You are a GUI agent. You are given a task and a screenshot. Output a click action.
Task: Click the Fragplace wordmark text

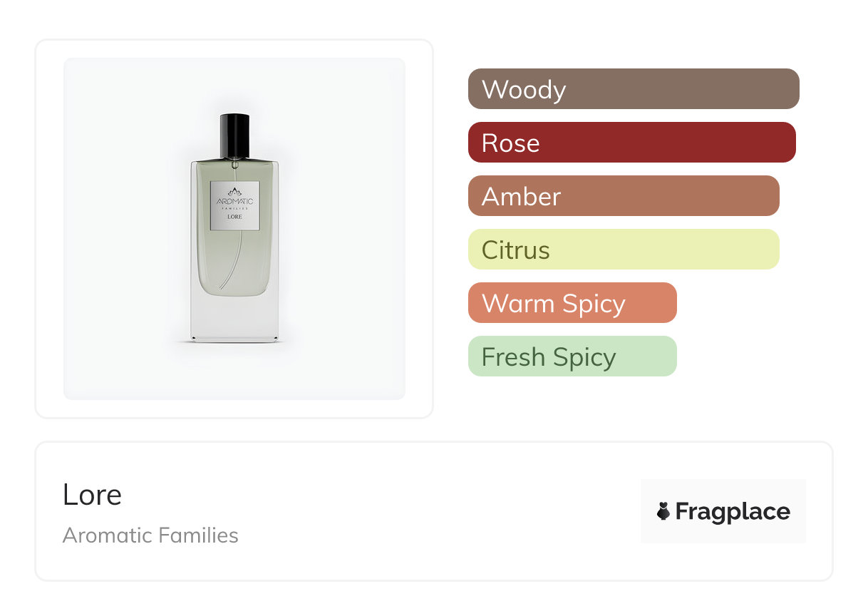[x=733, y=512]
